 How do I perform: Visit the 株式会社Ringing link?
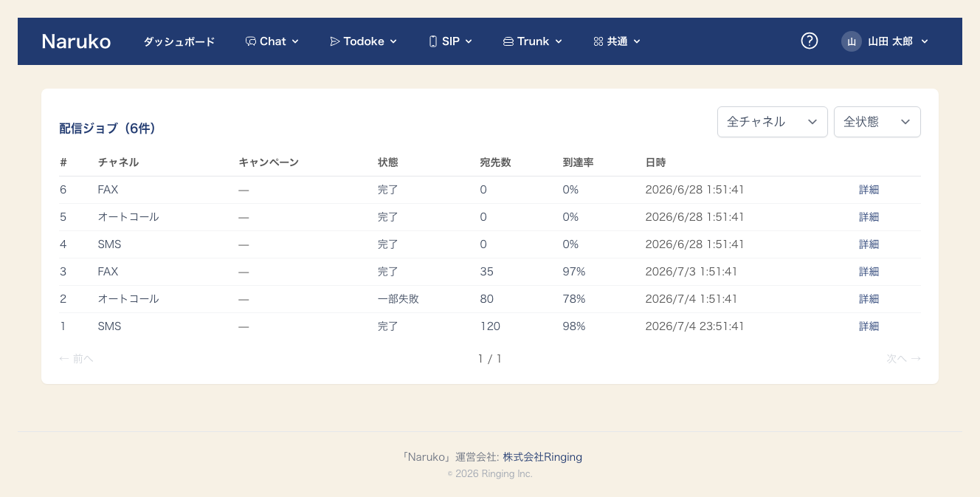pos(542,457)
